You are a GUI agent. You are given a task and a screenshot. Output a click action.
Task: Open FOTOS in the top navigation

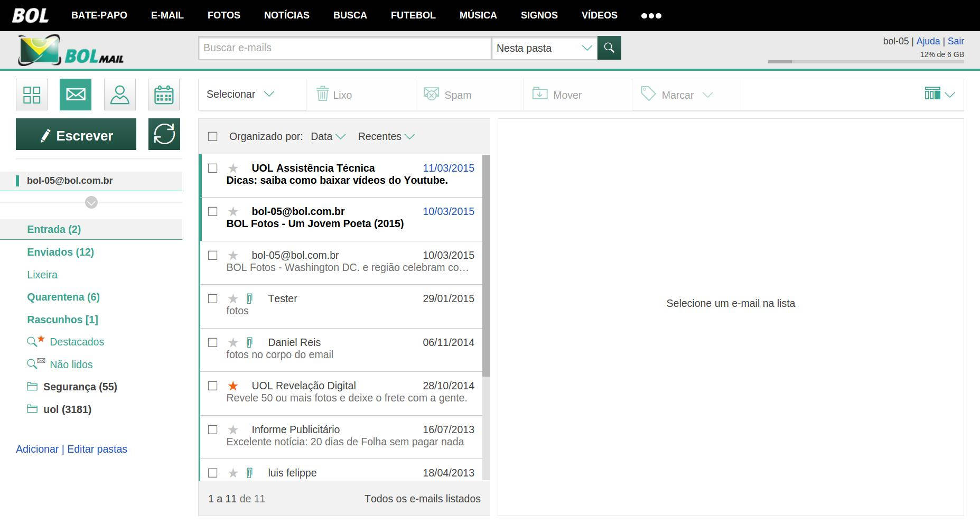(224, 15)
